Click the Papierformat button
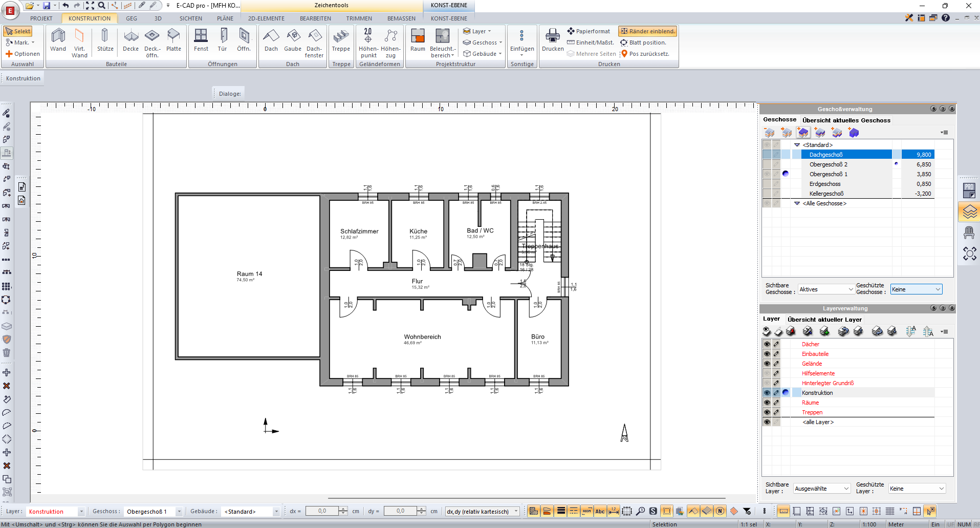The width and height of the screenshot is (980, 528). pos(589,31)
